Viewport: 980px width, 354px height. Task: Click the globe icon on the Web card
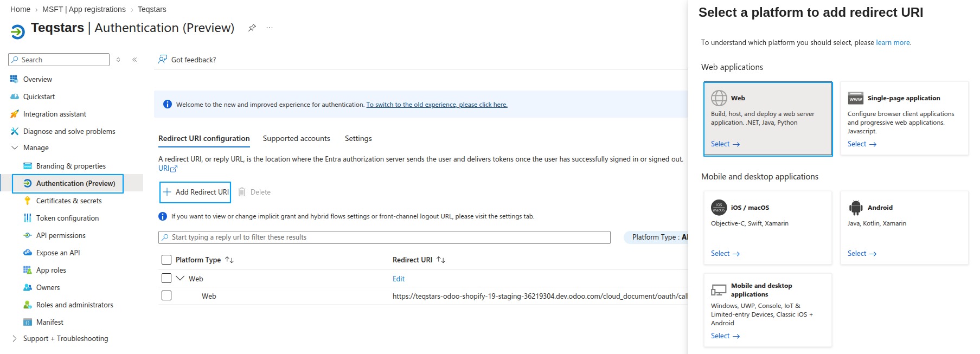tap(719, 98)
